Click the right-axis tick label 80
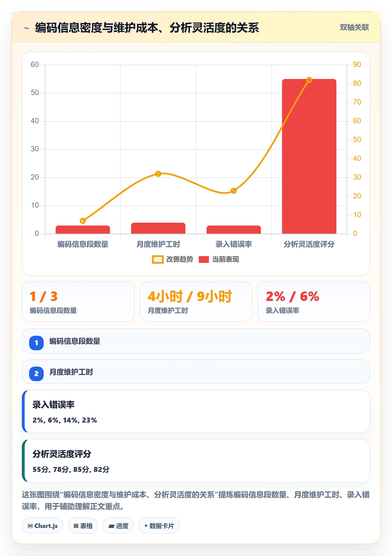The width and height of the screenshot is (392, 556). click(357, 84)
